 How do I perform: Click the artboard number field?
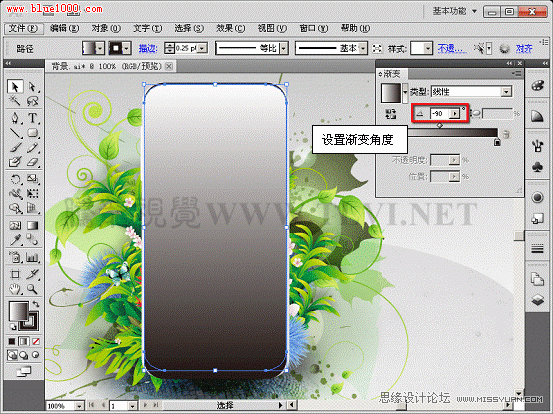pyautogui.click(x=119, y=406)
